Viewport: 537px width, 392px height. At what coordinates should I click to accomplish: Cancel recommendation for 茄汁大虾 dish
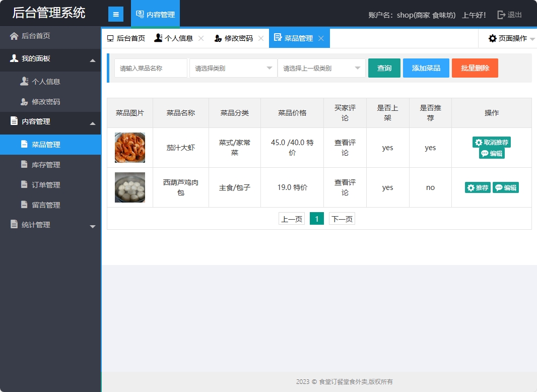pyautogui.click(x=491, y=142)
